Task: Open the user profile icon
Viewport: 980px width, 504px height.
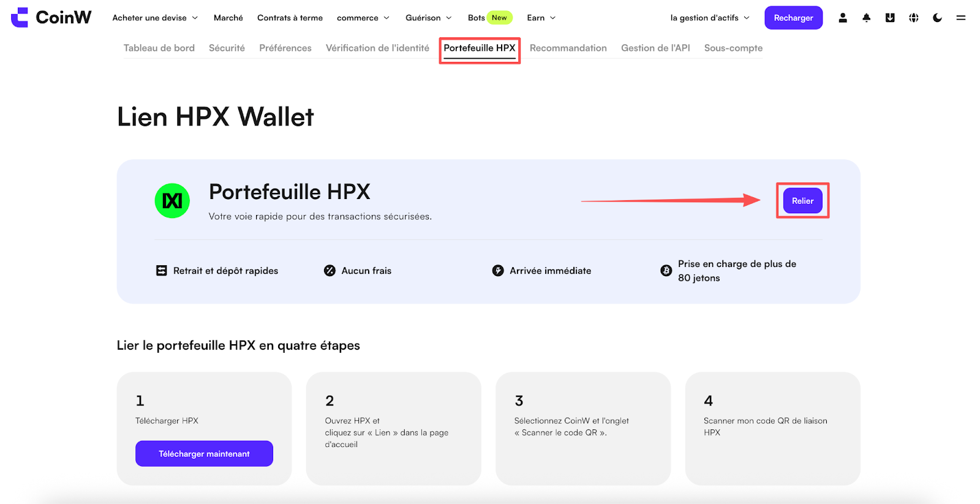Action: (843, 18)
